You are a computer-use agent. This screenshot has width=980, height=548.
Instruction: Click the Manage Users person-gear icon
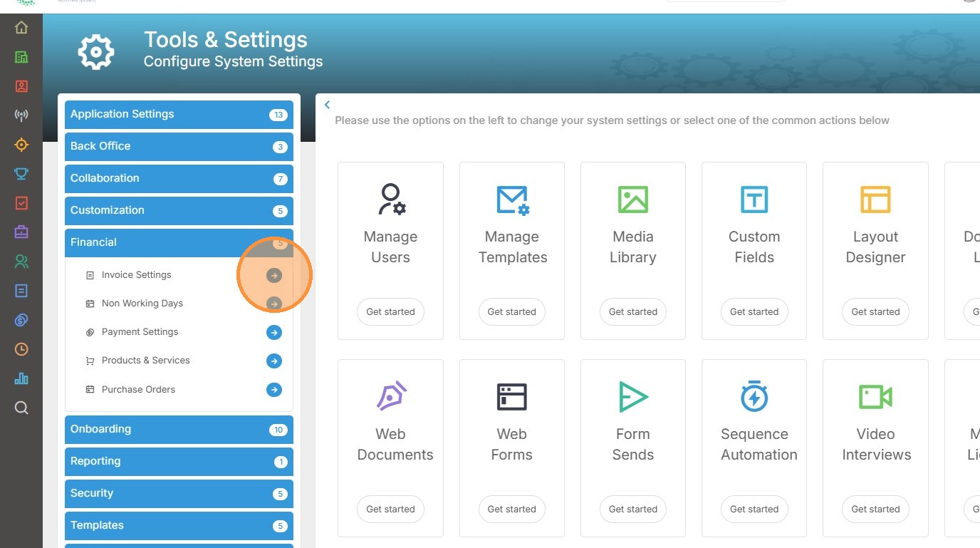391,199
